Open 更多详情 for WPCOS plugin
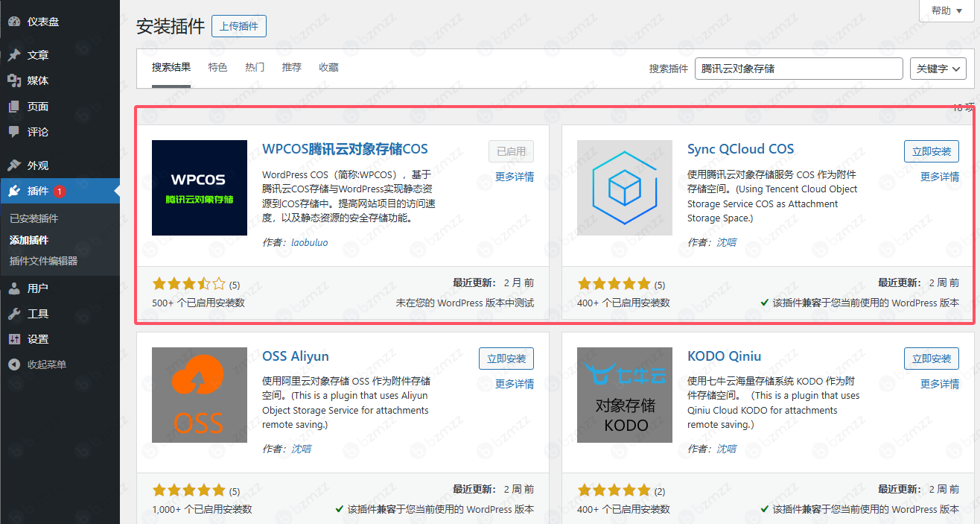This screenshot has height=524, width=980. coord(515,177)
